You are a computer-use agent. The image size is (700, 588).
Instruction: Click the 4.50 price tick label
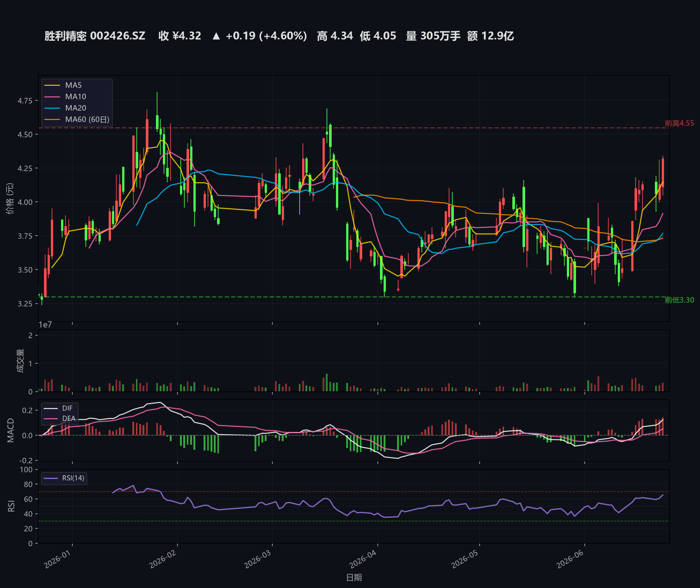tap(25, 135)
